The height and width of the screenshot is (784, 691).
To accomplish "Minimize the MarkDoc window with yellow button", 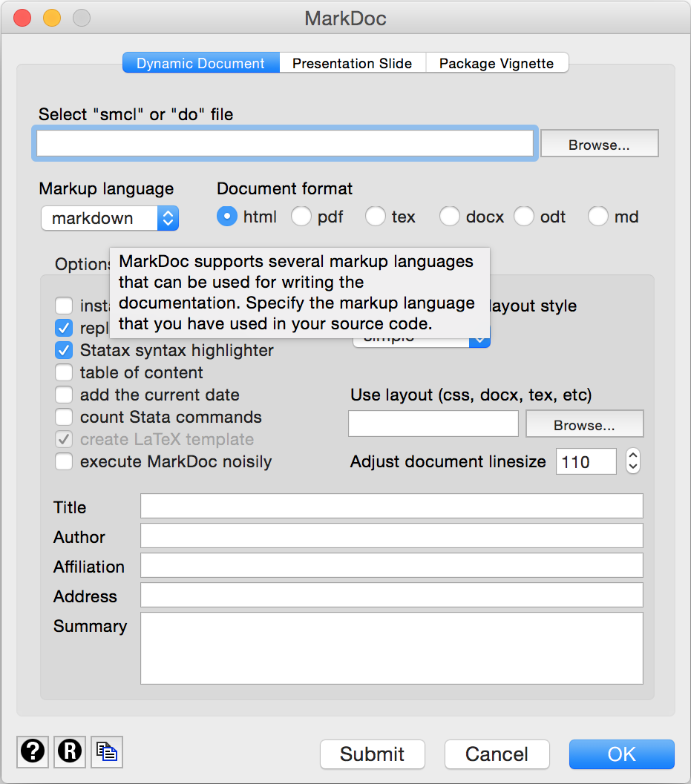I will [x=52, y=18].
